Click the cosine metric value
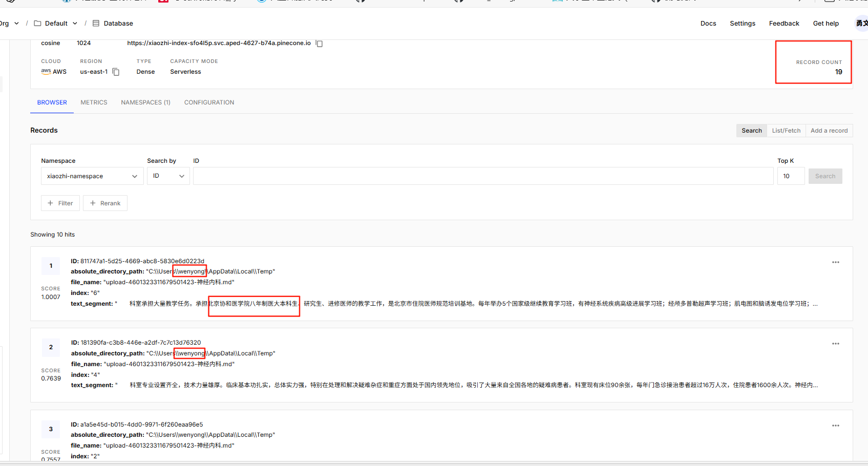The height and width of the screenshot is (466, 868). point(51,43)
